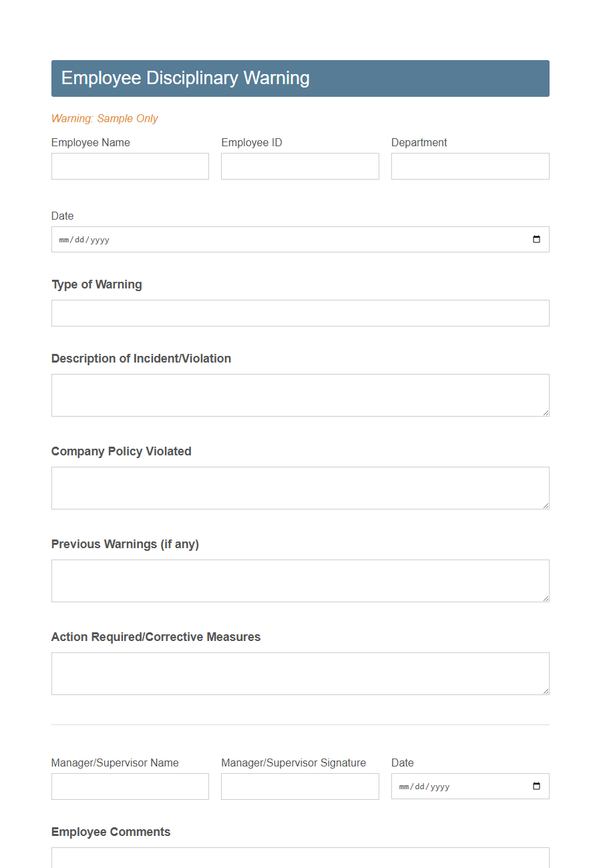Select the Manager/Supervisor Signature field

click(299, 786)
